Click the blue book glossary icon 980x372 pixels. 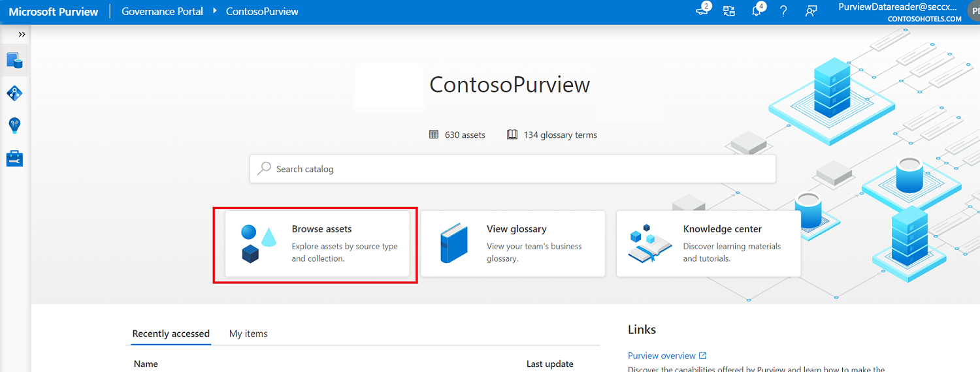(x=454, y=243)
